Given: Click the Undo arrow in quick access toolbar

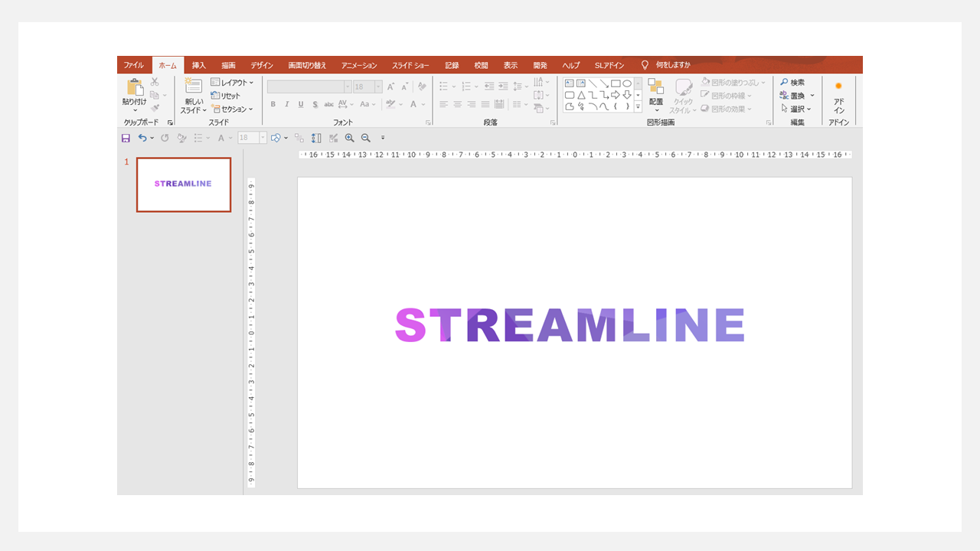Looking at the screenshot, I should coord(142,138).
